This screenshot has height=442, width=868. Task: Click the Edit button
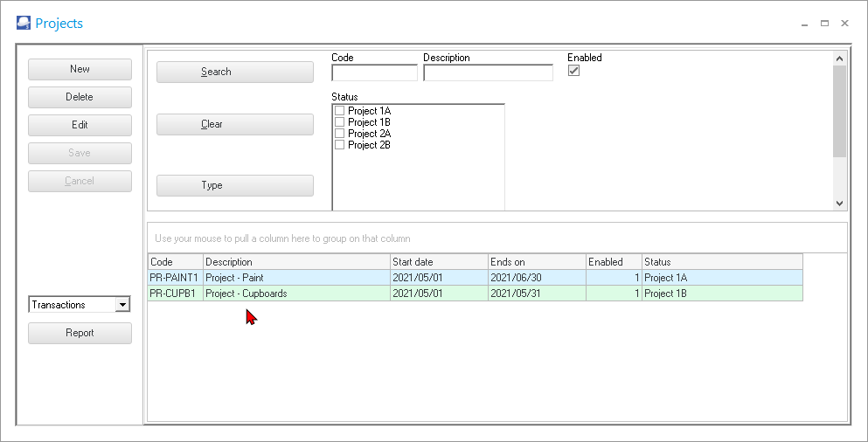80,125
